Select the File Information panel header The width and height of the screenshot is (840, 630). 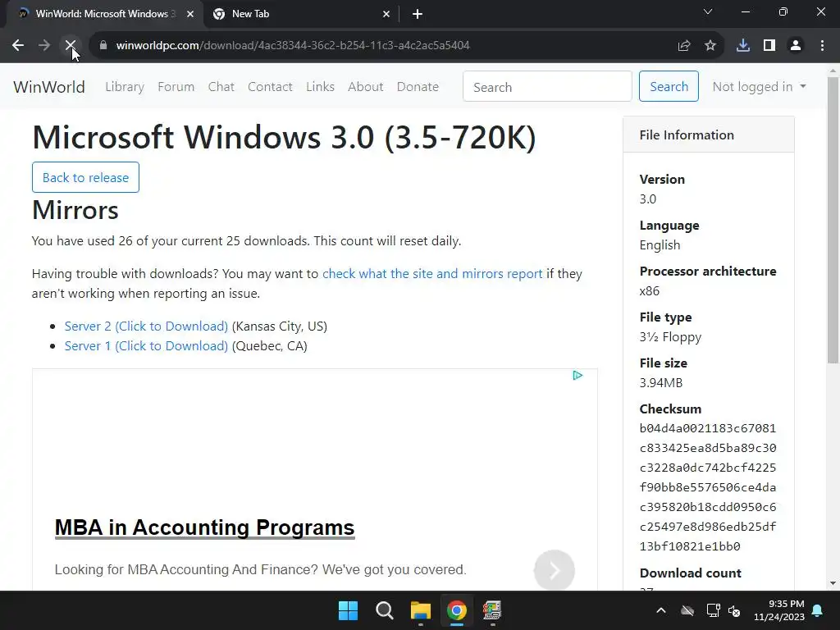click(x=709, y=135)
